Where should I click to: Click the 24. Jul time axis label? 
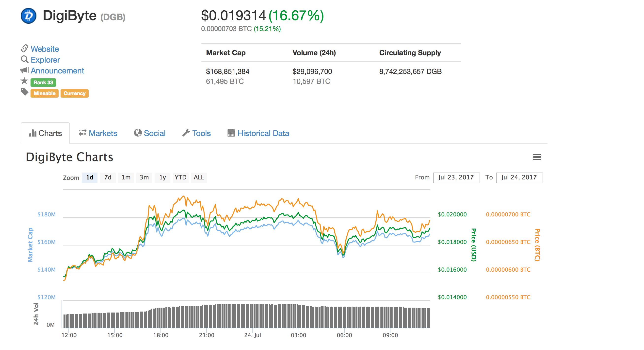(x=253, y=335)
